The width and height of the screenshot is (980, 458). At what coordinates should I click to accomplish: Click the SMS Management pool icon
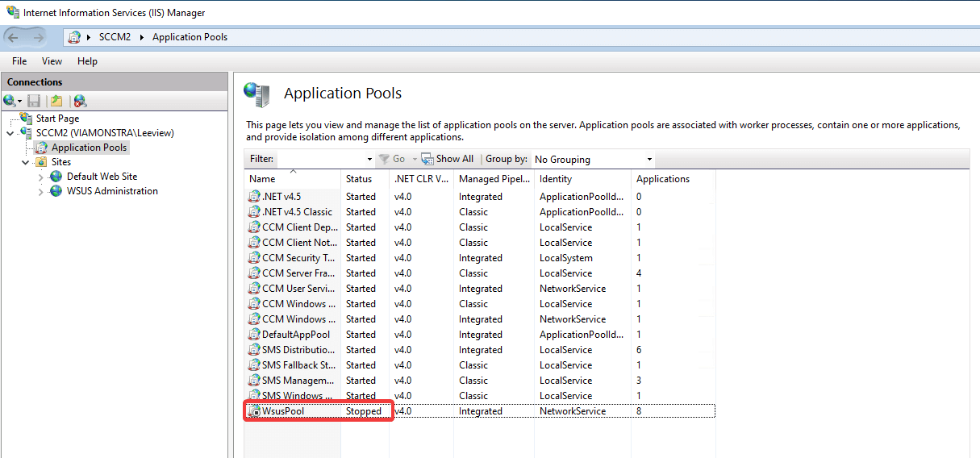point(254,380)
